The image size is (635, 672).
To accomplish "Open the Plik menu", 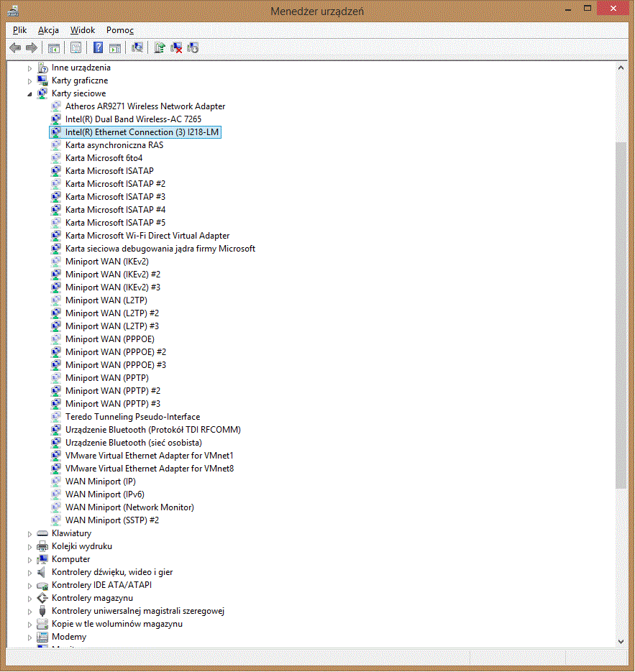I will [x=19, y=30].
